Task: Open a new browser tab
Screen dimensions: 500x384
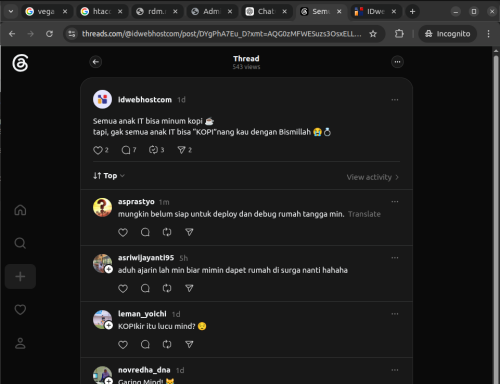Action: click(412, 11)
